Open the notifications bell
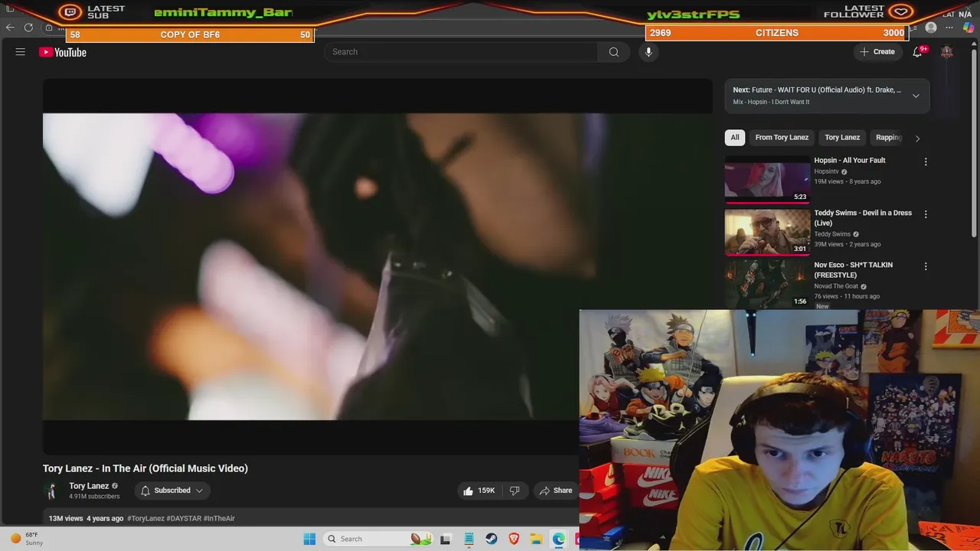 coord(917,52)
